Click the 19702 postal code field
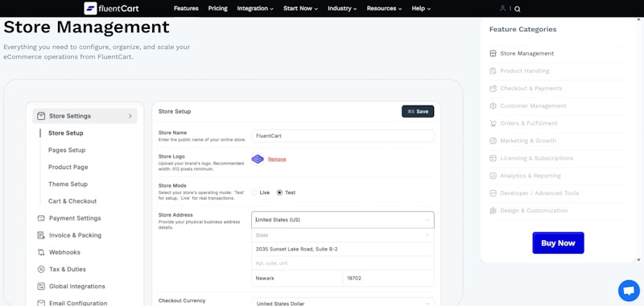This screenshot has height=306, width=644. coord(388,278)
